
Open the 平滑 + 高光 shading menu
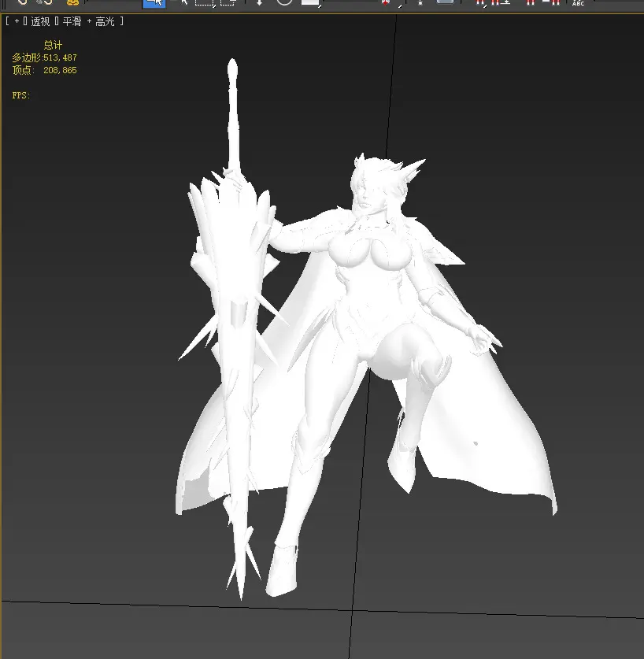[x=88, y=21]
